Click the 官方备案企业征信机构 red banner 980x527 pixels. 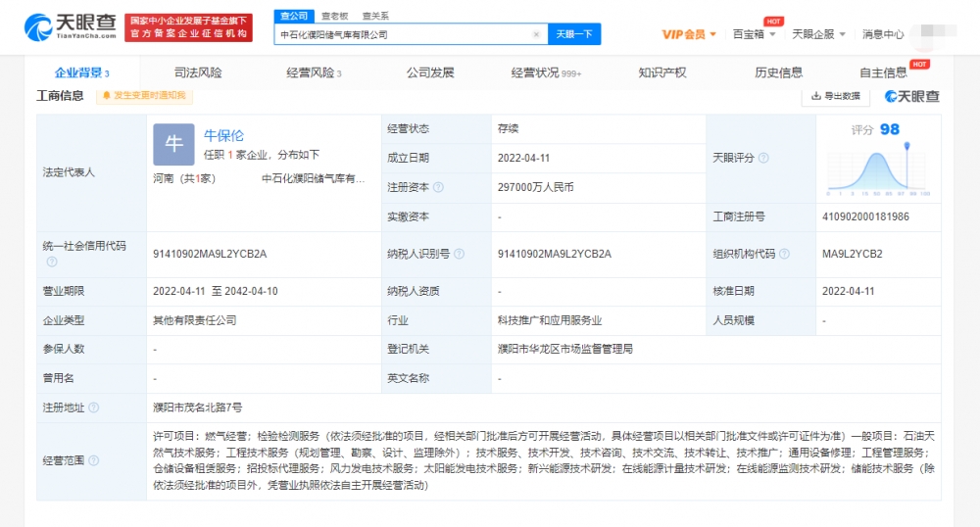click(x=189, y=27)
